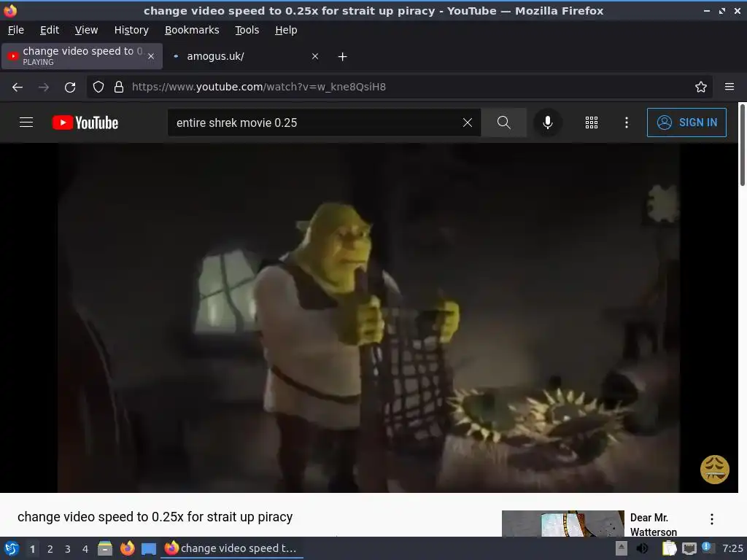This screenshot has height=560, width=747.
Task: Open the tracking protection shield icon
Action: pyautogui.click(x=98, y=87)
